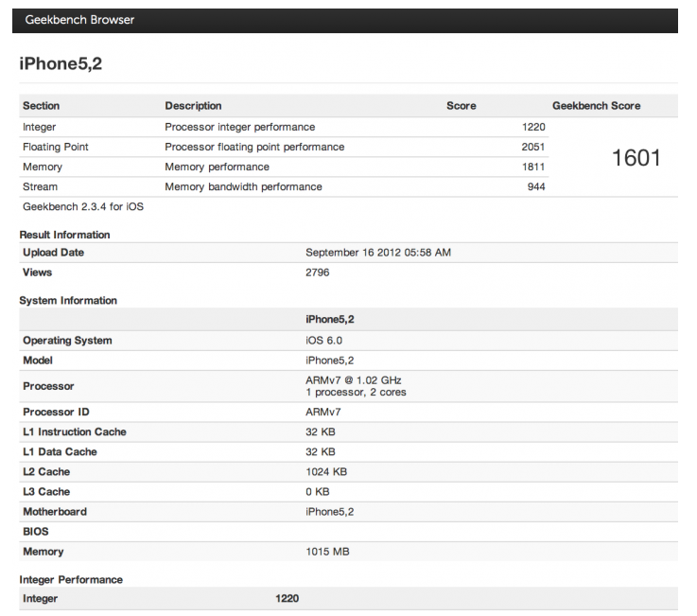The image size is (697, 616).
Task: Click the 32 KB L1 Data Cache value
Action: pos(321,452)
